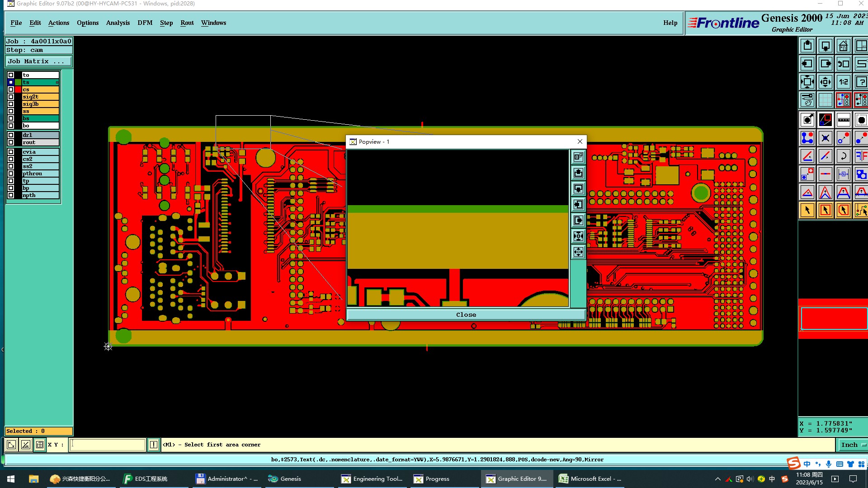Click the blue X delete-point icon

click(x=825, y=138)
